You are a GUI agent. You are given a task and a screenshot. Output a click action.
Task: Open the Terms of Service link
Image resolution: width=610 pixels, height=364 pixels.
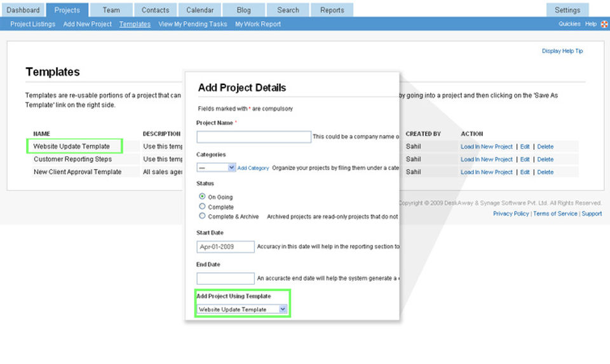[x=555, y=213]
